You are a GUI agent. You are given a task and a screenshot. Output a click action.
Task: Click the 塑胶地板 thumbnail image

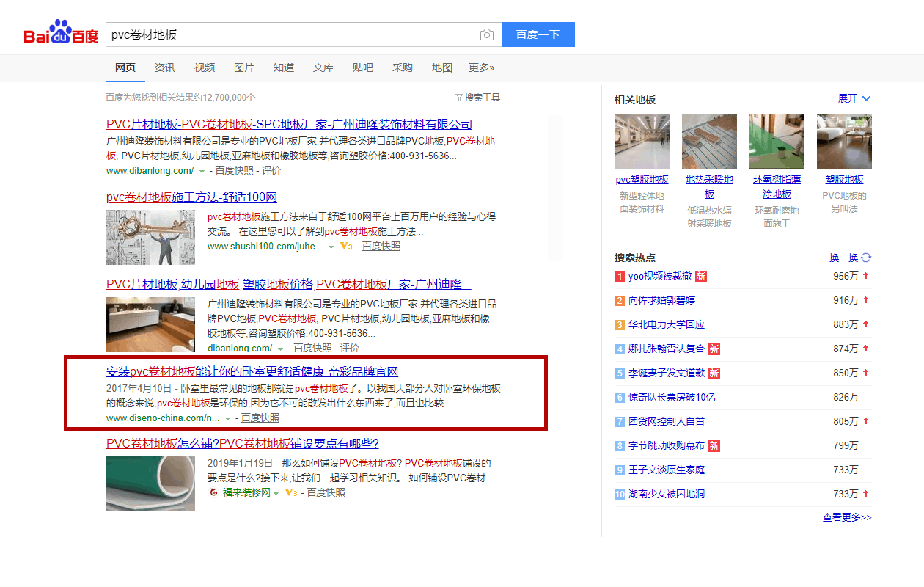click(x=844, y=142)
